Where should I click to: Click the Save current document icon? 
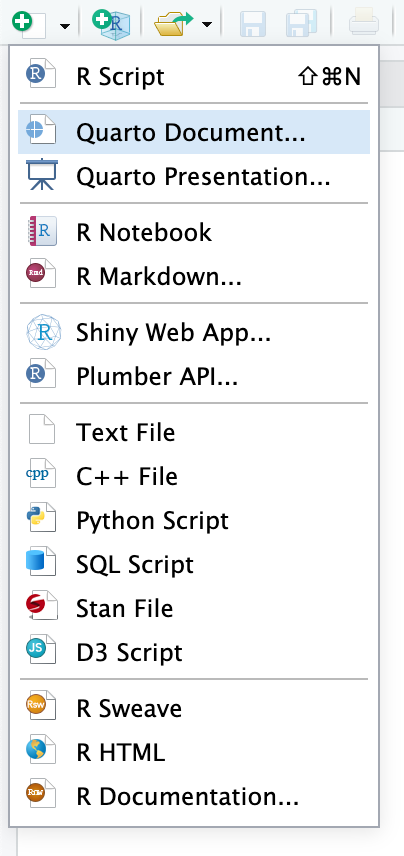253,25
